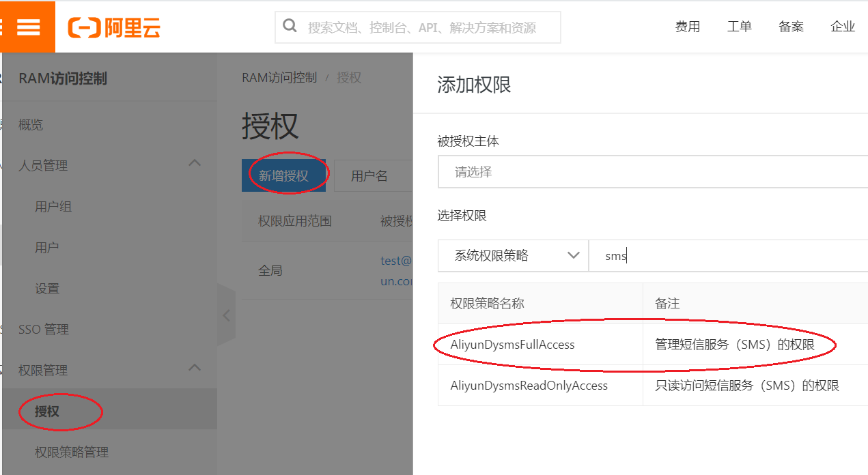868x475 pixels.
Task: Click the 只读访问短信服务（SMS）的权限 description
Action: pyautogui.click(x=747, y=386)
